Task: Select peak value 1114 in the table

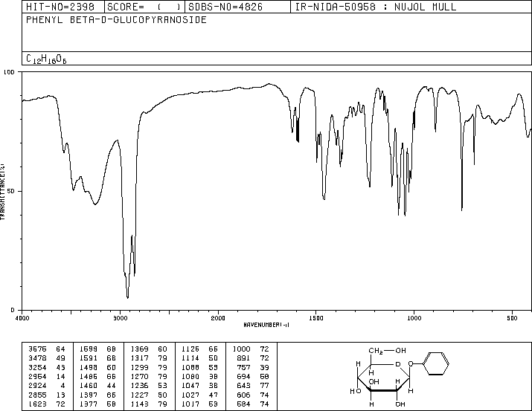Action: click(x=190, y=358)
